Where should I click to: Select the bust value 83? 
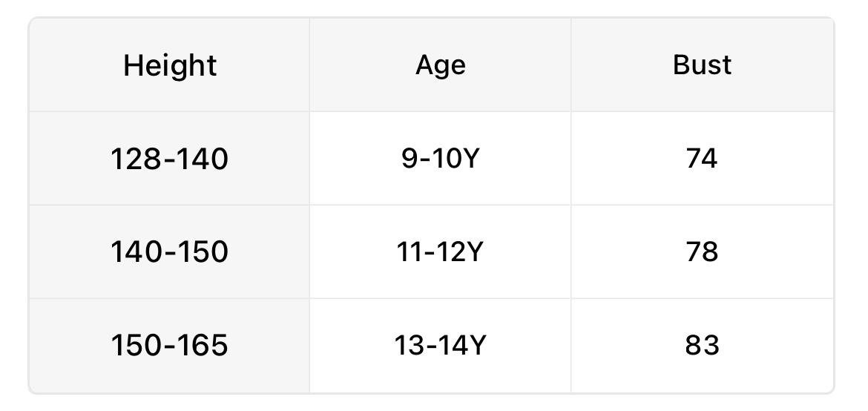[702, 346]
